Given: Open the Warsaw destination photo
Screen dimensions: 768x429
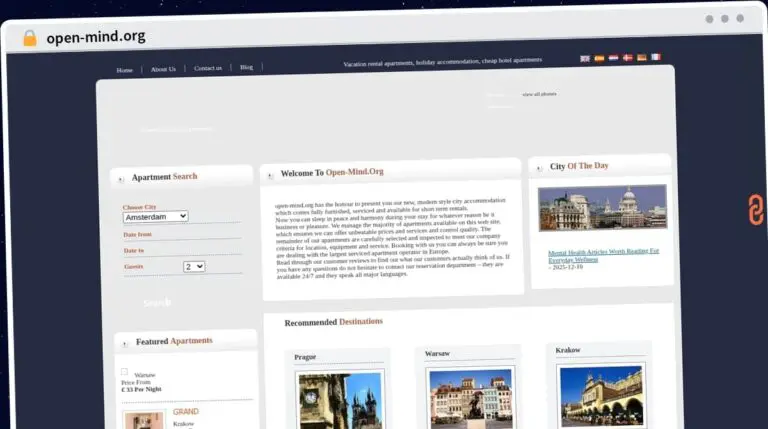Looking at the screenshot, I should tap(470, 398).
